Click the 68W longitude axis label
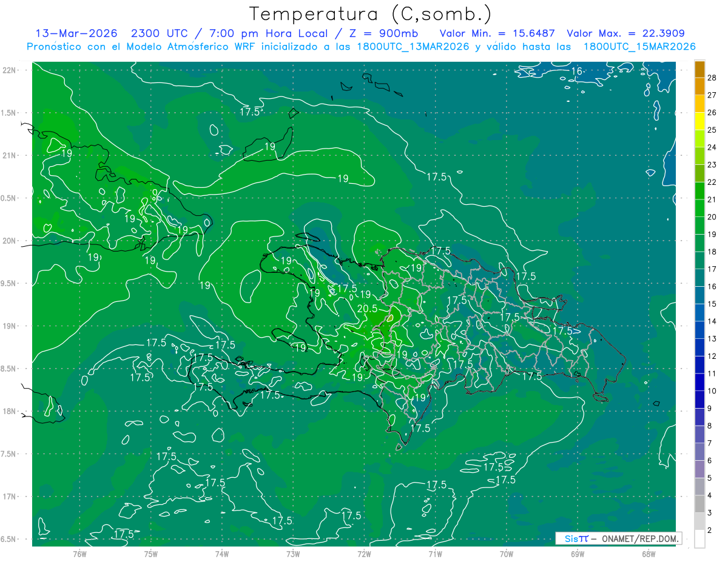Viewport: 728px width, 562px height. 648,554
